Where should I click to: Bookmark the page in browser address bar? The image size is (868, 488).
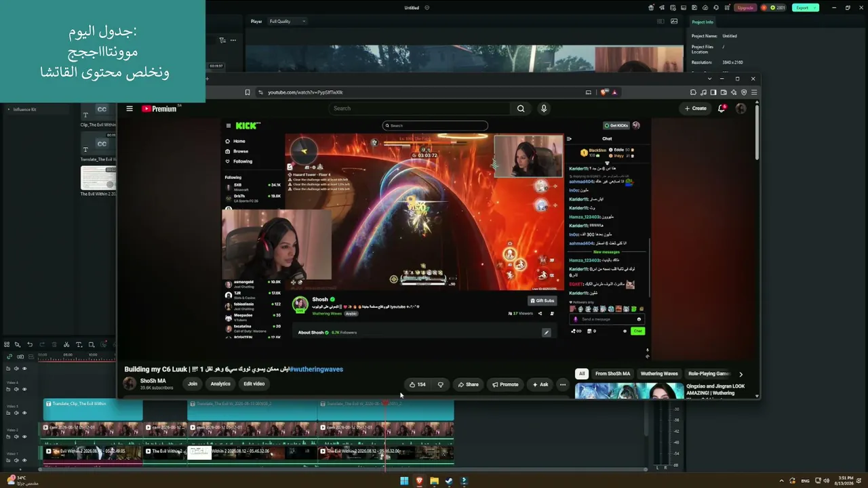point(248,92)
